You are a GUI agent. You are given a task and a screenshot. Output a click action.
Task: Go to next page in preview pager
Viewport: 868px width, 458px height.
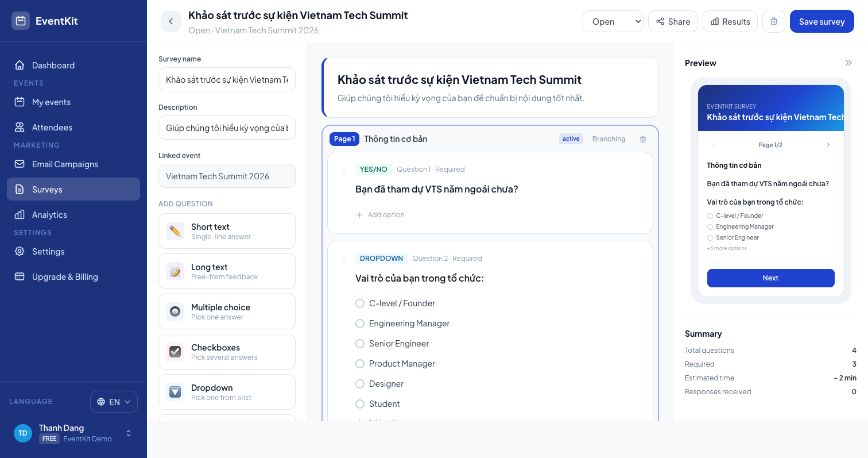pos(828,145)
